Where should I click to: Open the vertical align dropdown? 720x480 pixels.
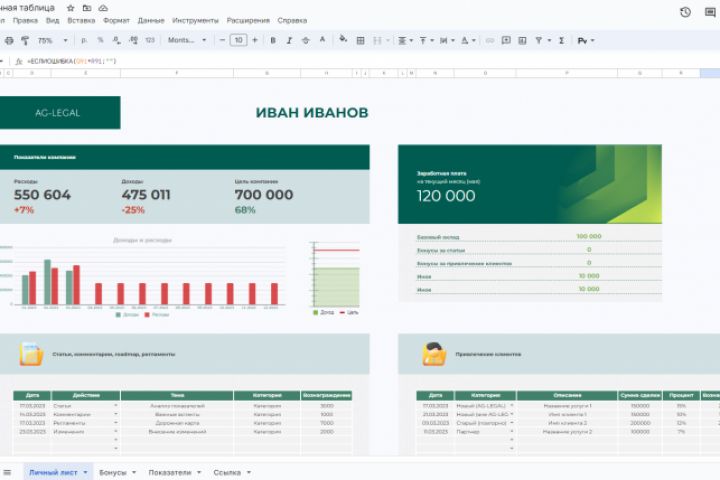pyautogui.click(x=426, y=40)
